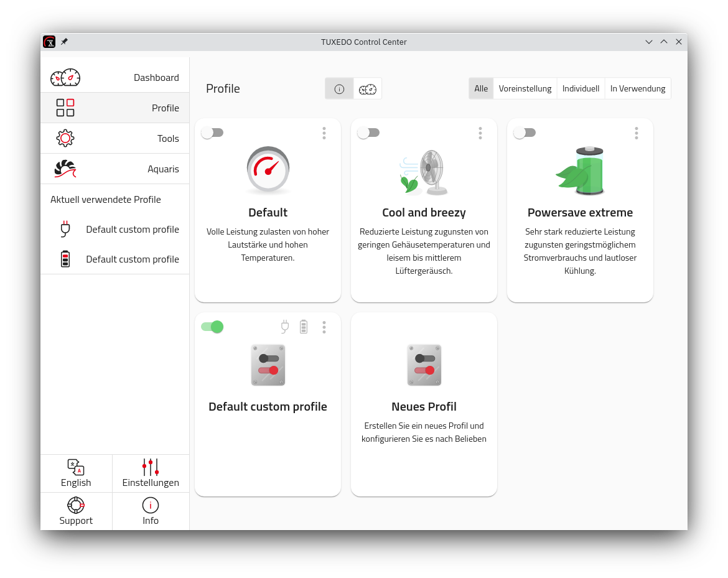
Task: Open three-dot menu on Cool and breezy card
Action: coord(480,133)
